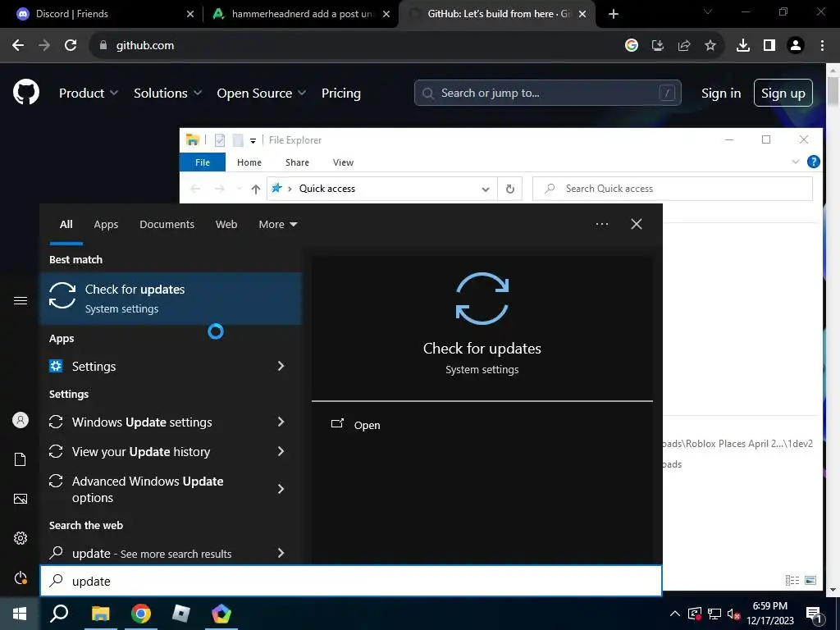Screen dimensions: 840x630
Task: Expand File Explorer ribbon chevron
Action: (x=796, y=162)
